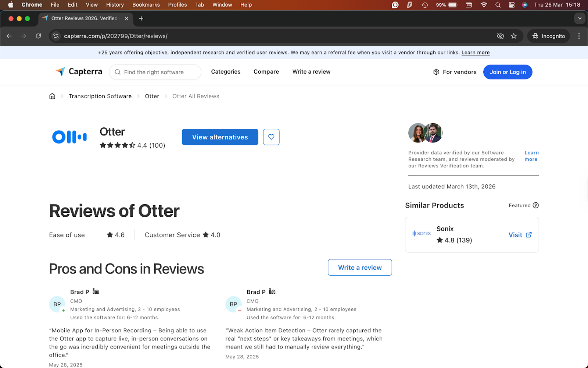The image size is (588, 368).
Task: View site information icon in address bar
Action: 56,36
